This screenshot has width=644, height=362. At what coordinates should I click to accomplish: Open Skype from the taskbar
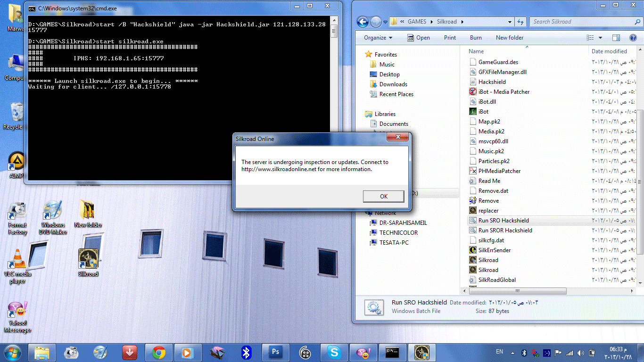point(334,352)
